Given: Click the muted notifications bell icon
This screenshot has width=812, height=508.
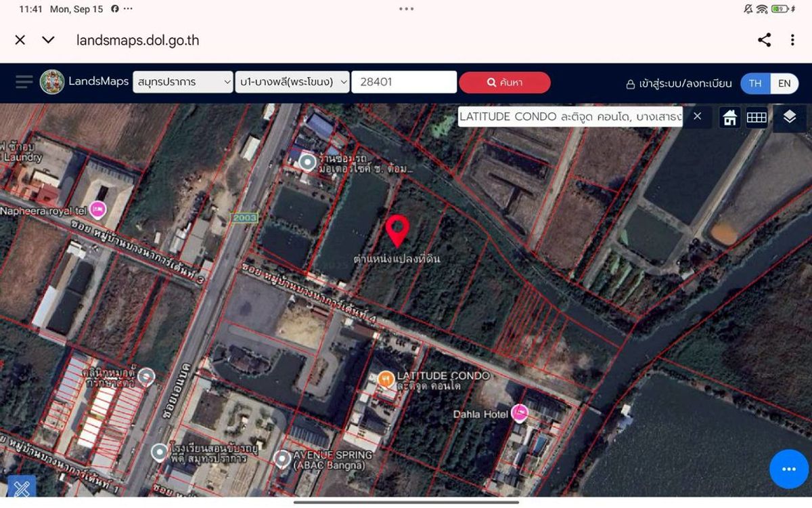Looking at the screenshot, I should [748, 9].
